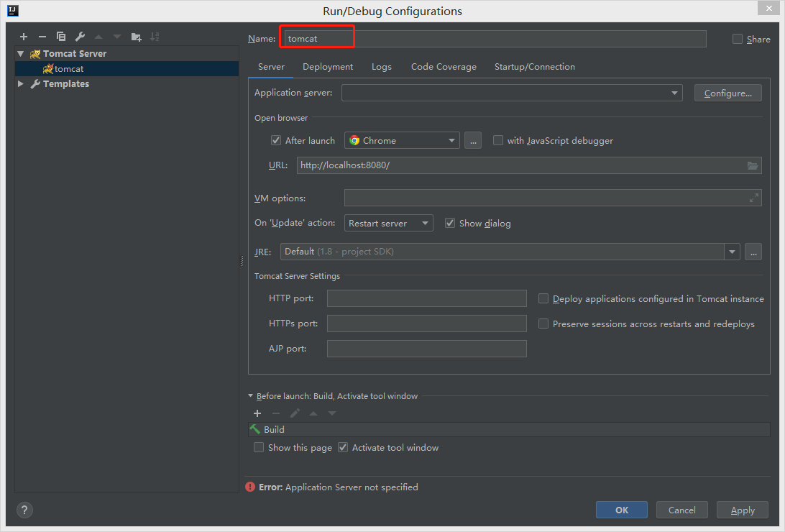
Task: Remove the selected before launch task
Action: 276,413
